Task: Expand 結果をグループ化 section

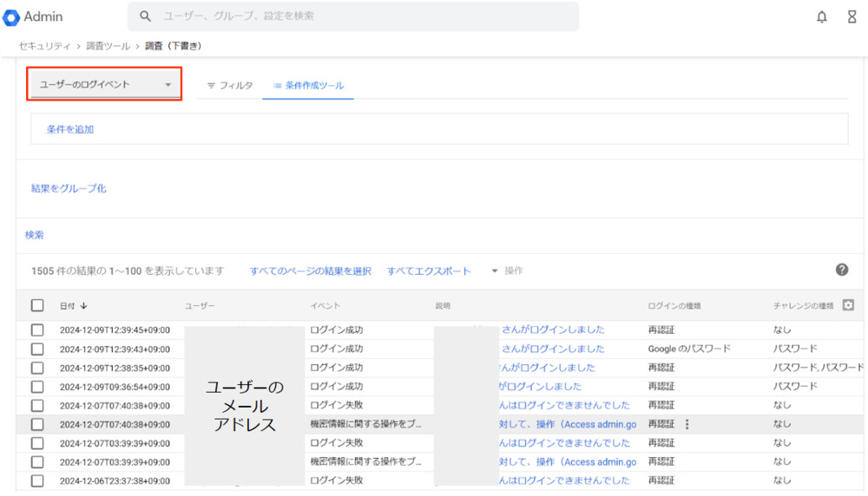Action: [x=69, y=188]
